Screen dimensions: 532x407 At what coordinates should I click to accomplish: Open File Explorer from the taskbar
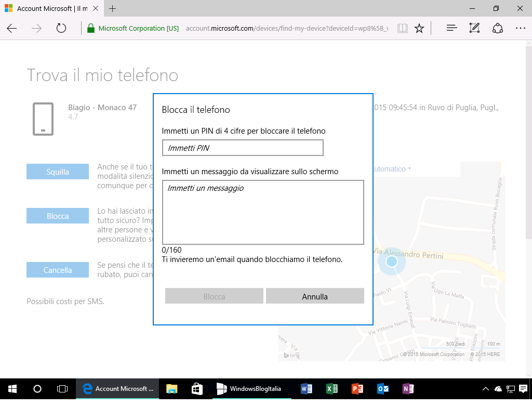tap(171, 389)
